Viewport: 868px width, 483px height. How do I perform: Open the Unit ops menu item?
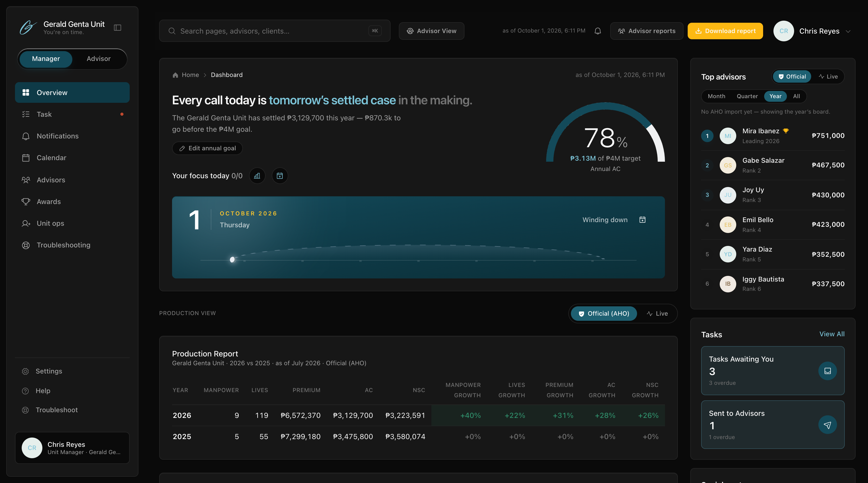click(72, 223)
